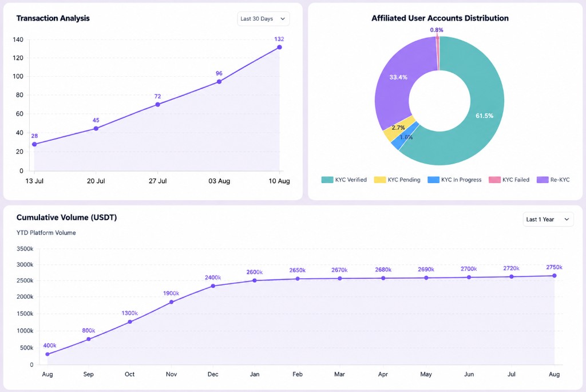Toggle KYC Verified legend swatch
This screenshot has width=586, height=392.
pyautogui.click(x=327, y=180)
